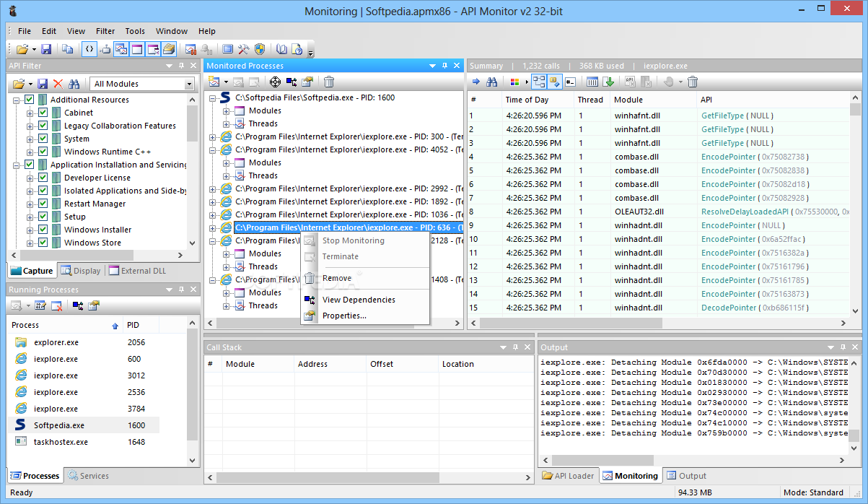Click the blue arrow icon in Summary toolbar

[476, 82]
